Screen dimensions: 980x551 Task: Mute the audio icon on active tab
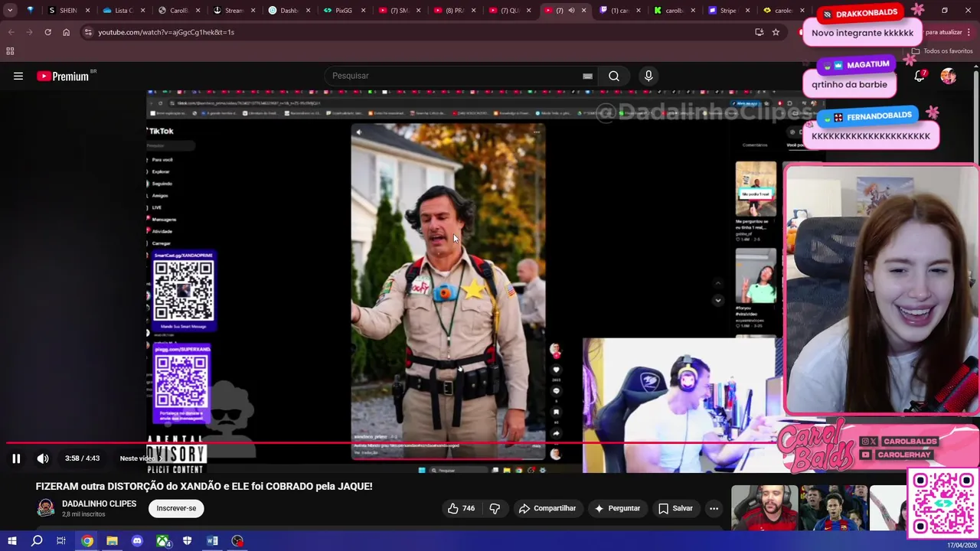571,11
